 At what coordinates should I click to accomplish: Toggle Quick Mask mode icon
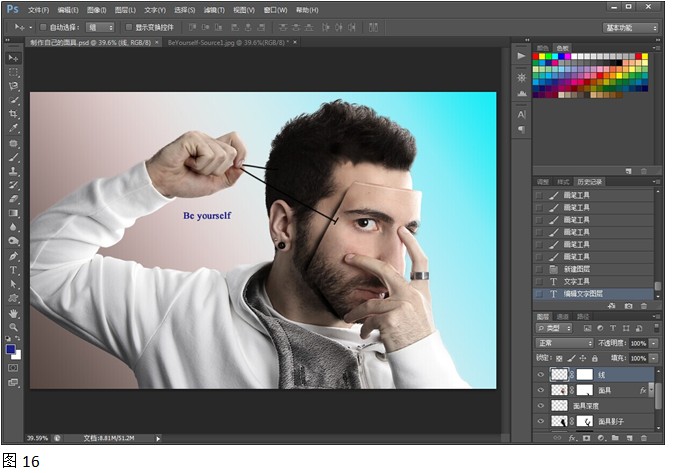(x=13, y=368)
